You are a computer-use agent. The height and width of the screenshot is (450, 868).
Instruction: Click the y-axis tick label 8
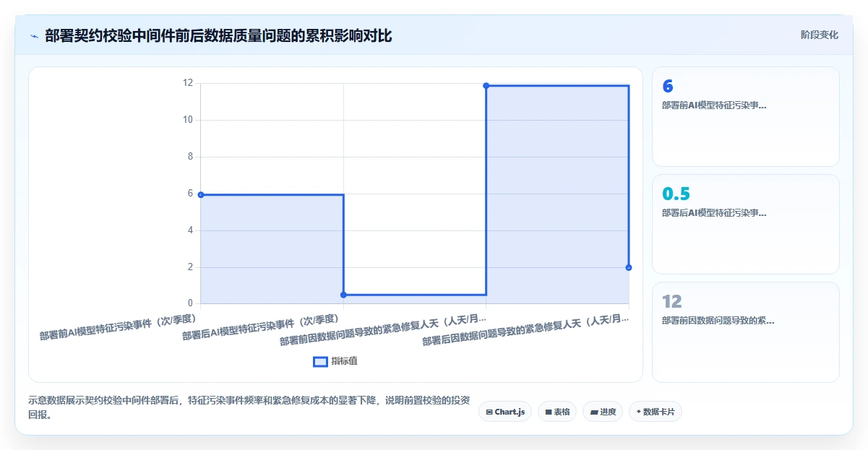[190, 157]
